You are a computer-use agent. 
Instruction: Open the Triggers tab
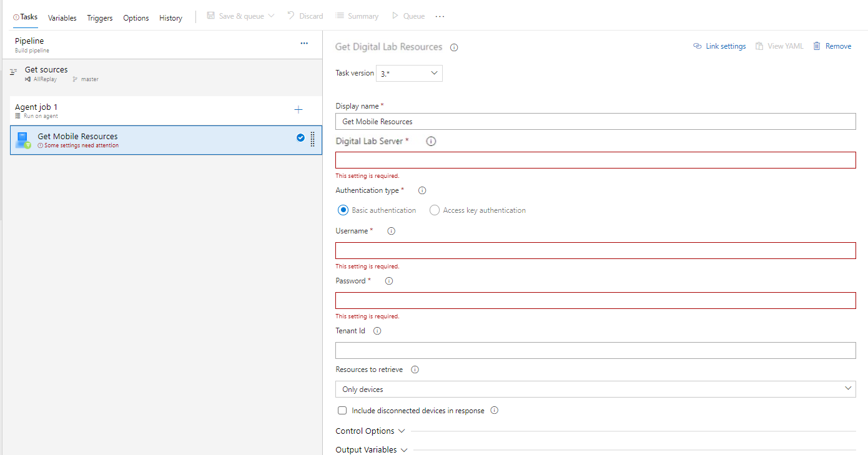100,18
